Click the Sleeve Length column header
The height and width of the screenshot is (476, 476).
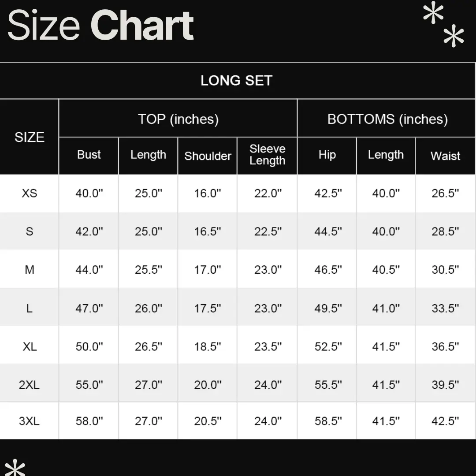(x=267, y=155)
